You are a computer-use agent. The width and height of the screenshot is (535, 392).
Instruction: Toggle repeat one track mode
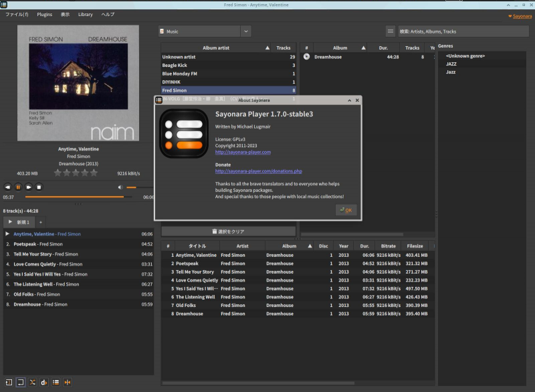tap(8, 382)
